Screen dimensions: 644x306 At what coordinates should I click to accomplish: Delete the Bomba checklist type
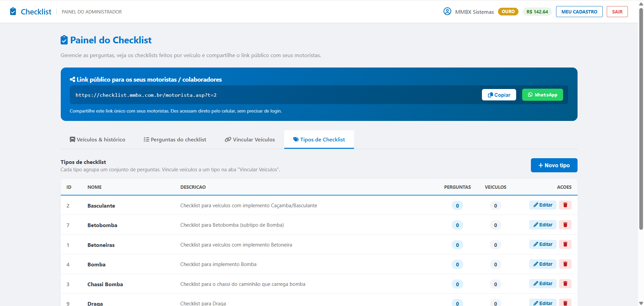tap(565, 264)
